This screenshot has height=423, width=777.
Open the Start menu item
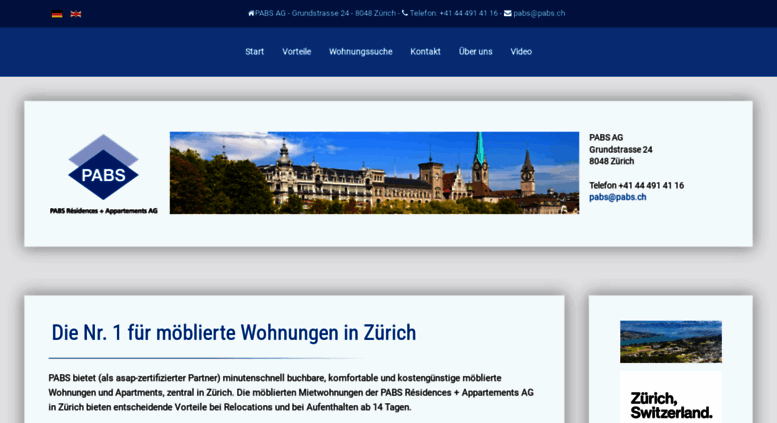point(254,52)
